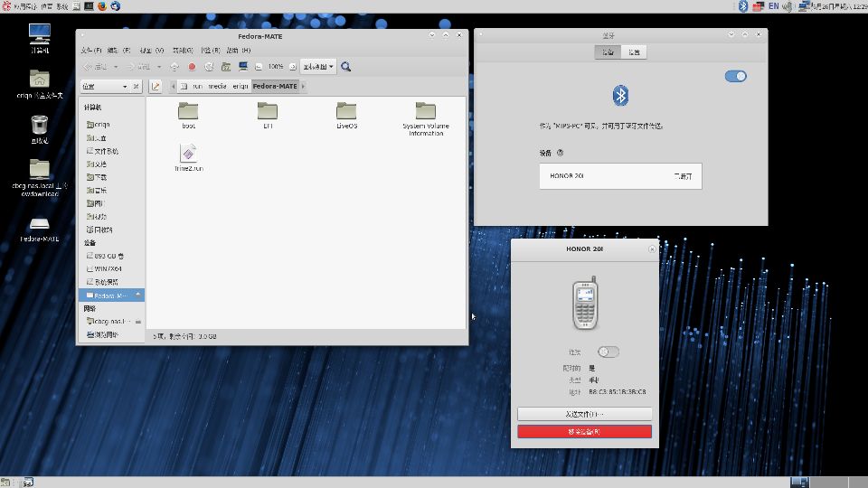The height and width of the screenshot is (488, 868).
Task: Open the search magnifier in file manager
Action: point(346,66)
